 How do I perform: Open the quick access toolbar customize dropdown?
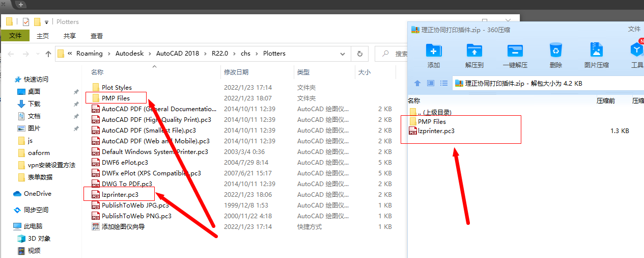[47, 22]
